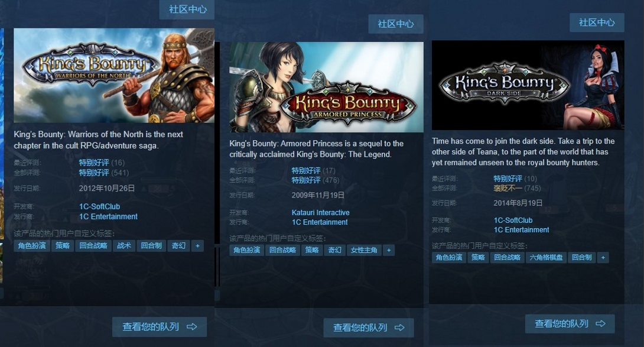Click the Warriors of the North banner image
The image size is (644, 347).
pos(114,75)
